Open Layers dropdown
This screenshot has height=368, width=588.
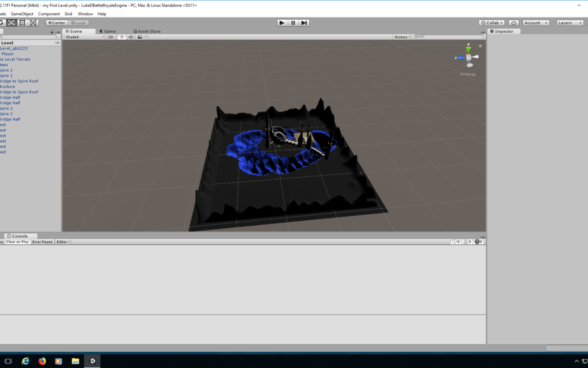click(x=570, y=23)
